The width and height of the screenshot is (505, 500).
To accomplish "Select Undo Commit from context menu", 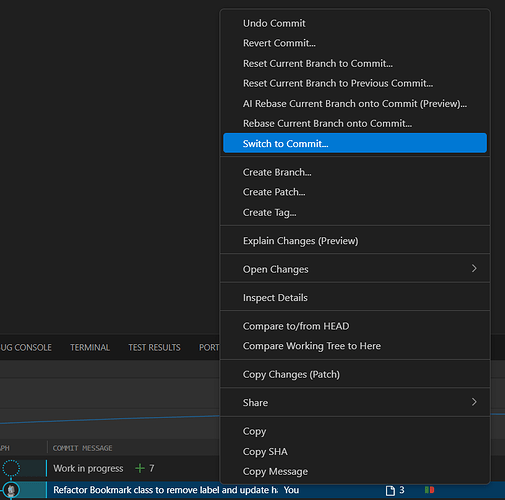I will [355, 23].
